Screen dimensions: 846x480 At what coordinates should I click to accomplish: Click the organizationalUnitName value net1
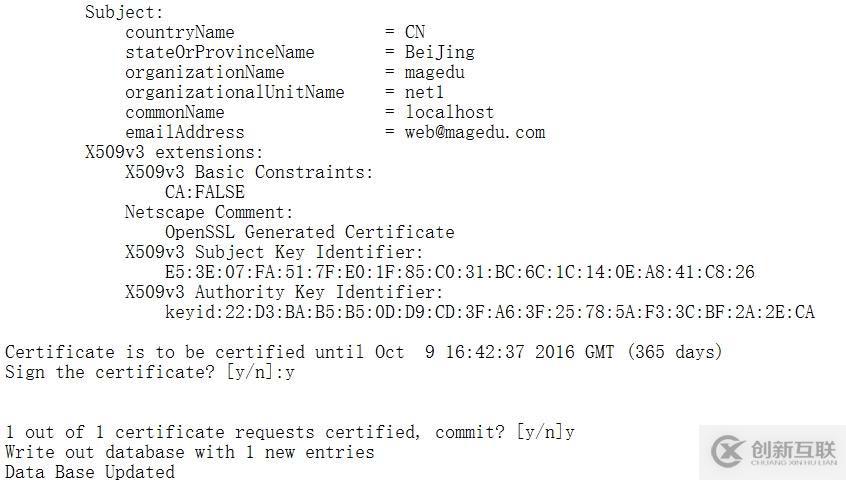click(x=424, y=92)
